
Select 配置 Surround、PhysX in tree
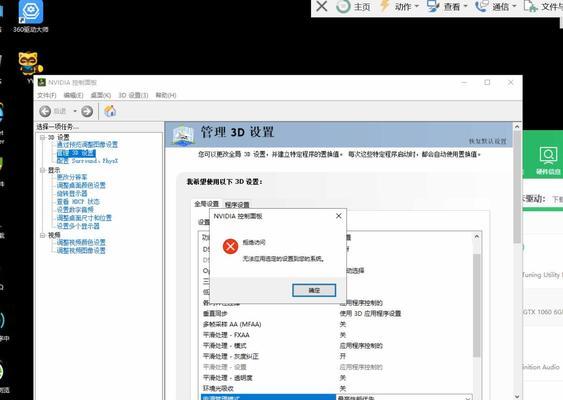(87, 161)
